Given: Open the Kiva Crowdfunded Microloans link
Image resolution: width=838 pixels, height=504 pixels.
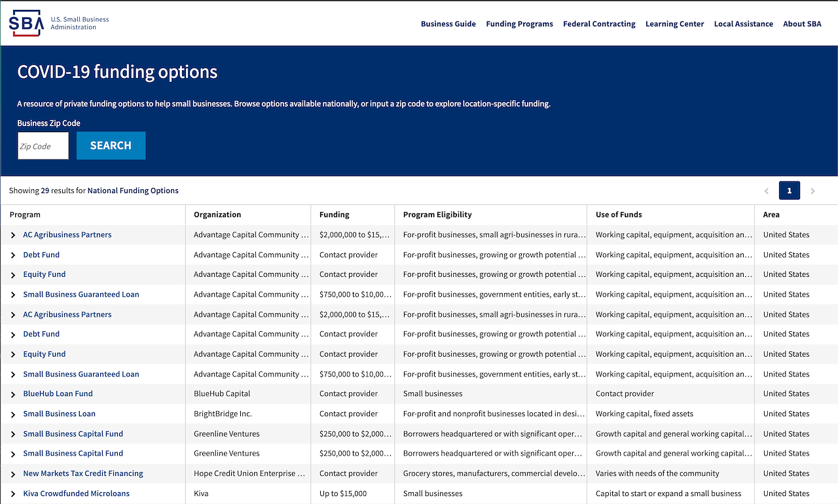Looking at the screenshot, I should (76, 494).
